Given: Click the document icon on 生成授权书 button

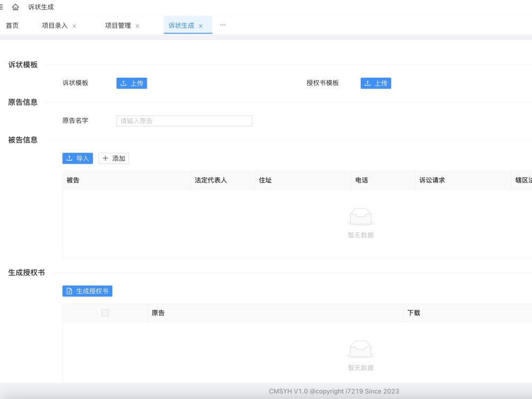Looking at the screenshot, I should [69, 291].
